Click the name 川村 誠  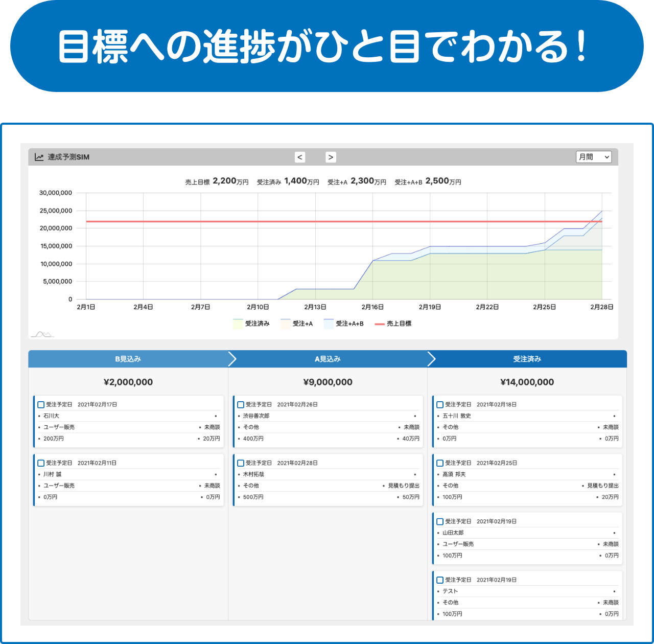[x=52, y=474]
